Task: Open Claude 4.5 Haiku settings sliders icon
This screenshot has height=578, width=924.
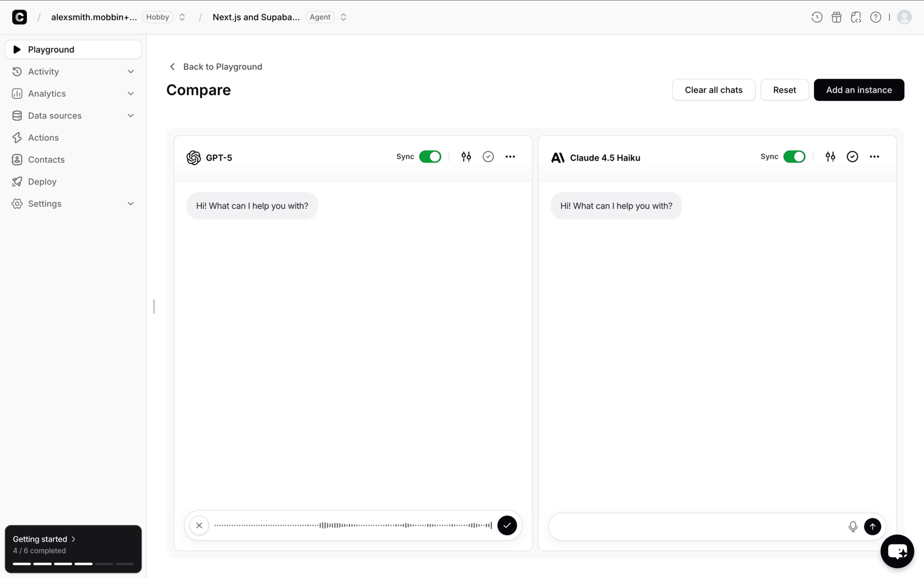Action: pyautogui.click(x=830, y=157)
